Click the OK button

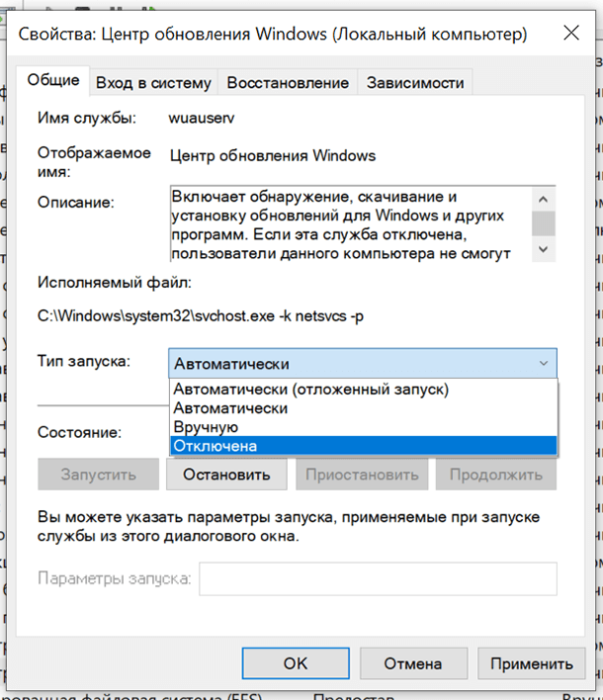click(x=296, y=663)
